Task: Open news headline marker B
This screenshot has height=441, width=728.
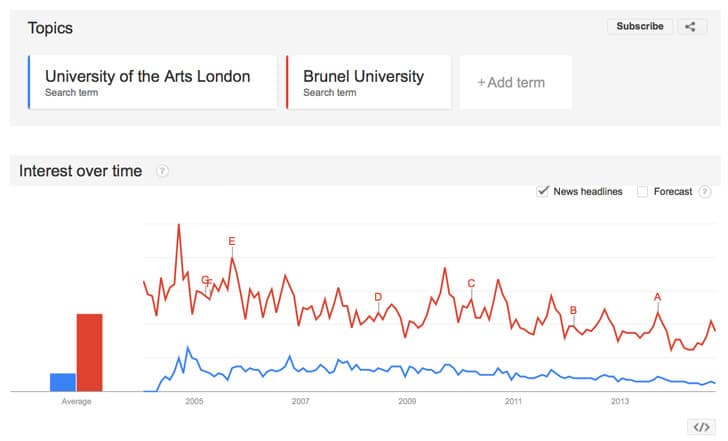Action: point(573,310)
